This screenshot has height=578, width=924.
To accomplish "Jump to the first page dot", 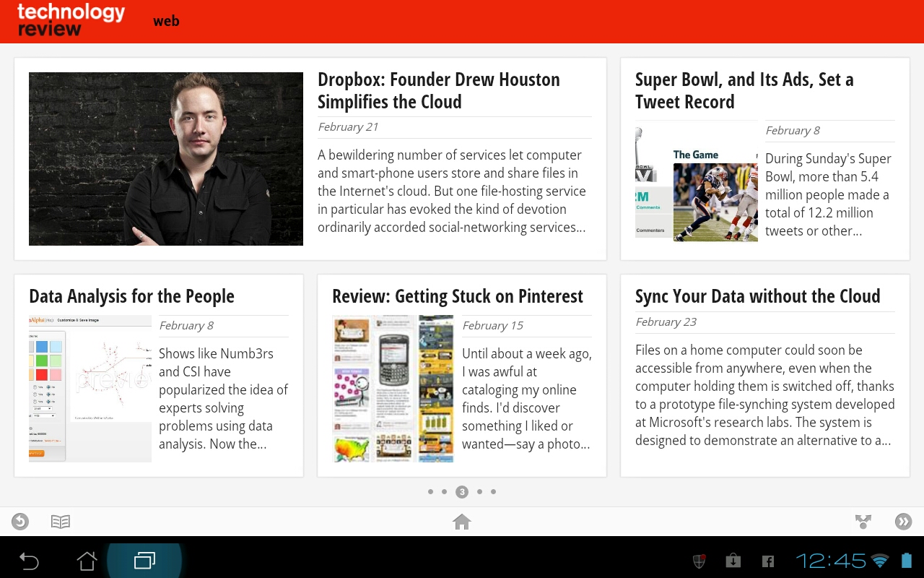I will click(x=431, y=492).
